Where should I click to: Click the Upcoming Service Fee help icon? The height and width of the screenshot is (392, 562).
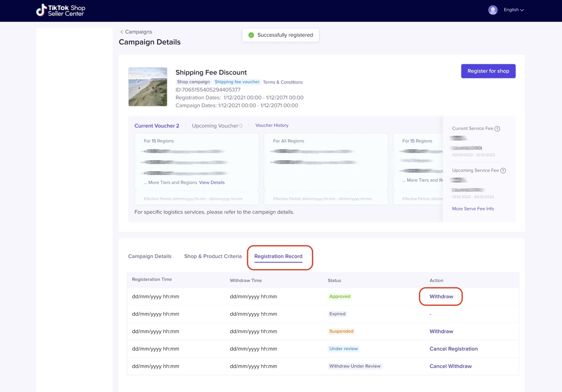(503, 171)
